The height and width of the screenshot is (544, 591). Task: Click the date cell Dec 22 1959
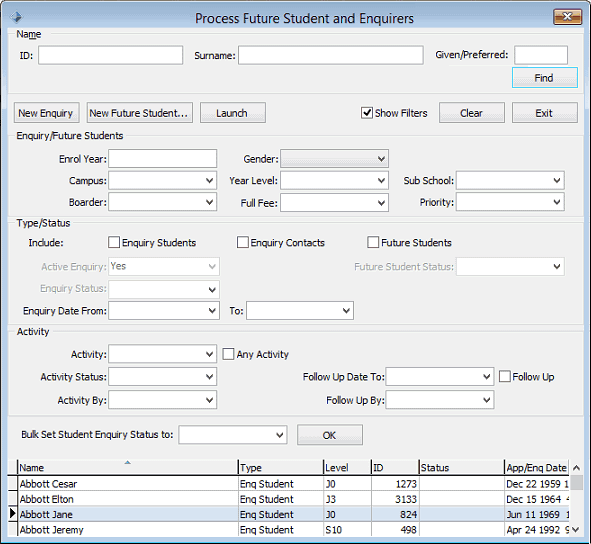[536, 484]
